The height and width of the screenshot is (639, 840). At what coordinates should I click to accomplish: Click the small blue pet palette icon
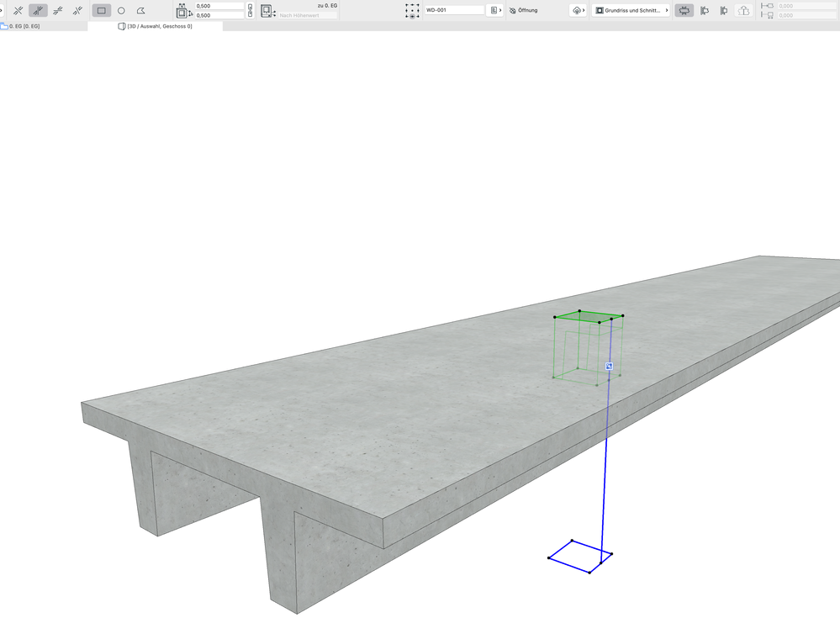(609, 367)
